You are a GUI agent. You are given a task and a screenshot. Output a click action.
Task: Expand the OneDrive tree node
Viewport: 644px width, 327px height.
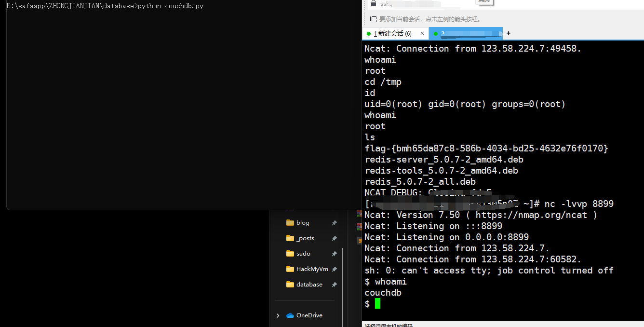pos(278,315)
